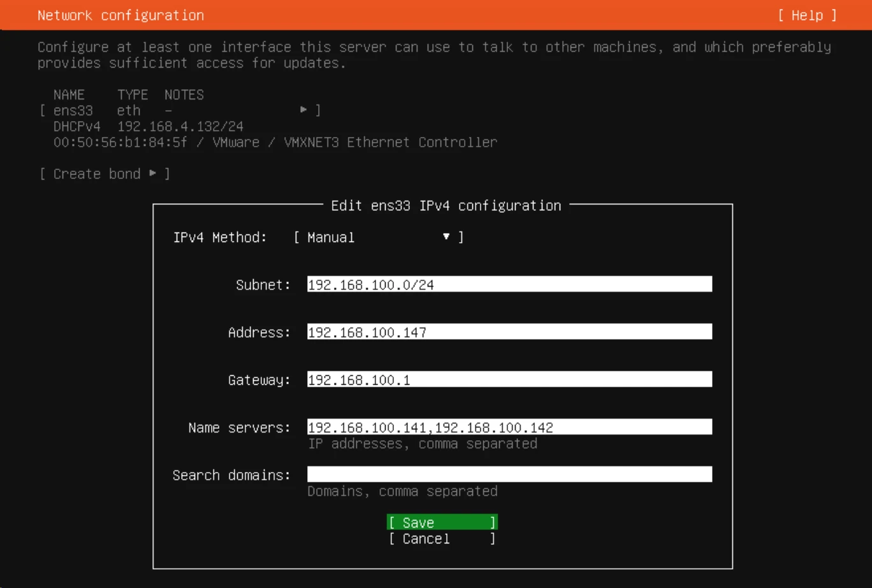Select the ens33 interface row
872x588 pixels.
(180, 110)
